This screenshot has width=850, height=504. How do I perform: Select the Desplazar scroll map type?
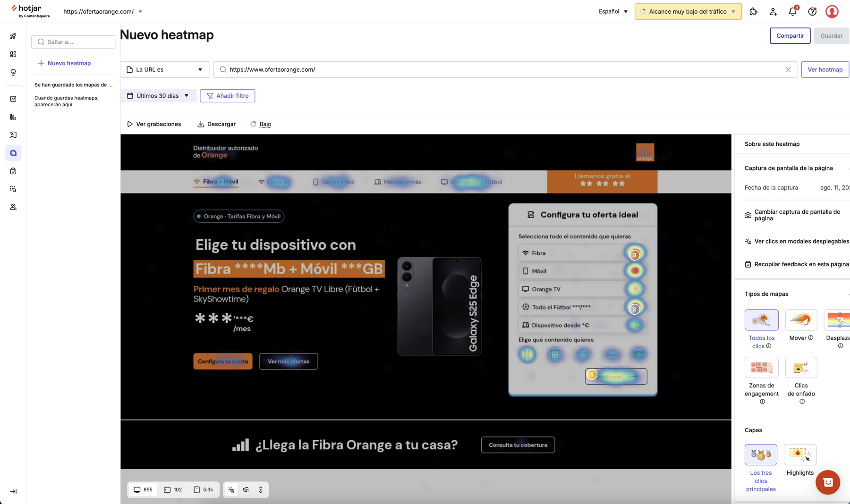pos(837,320)
